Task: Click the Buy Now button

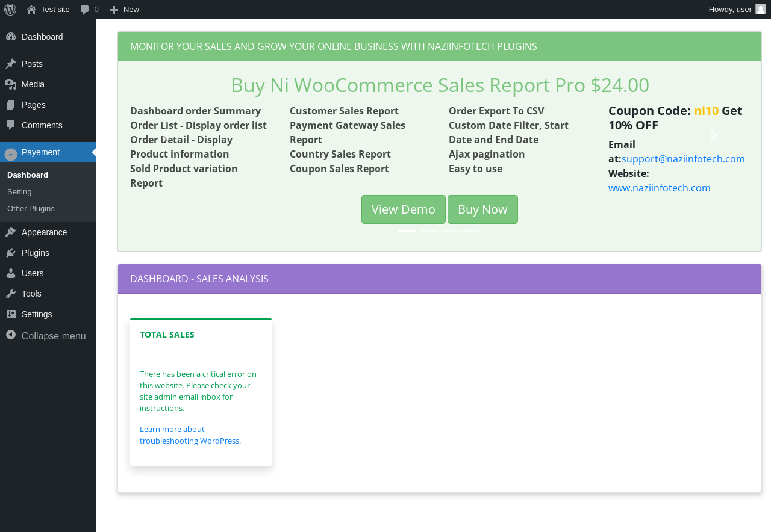Action: click(482, 209)
